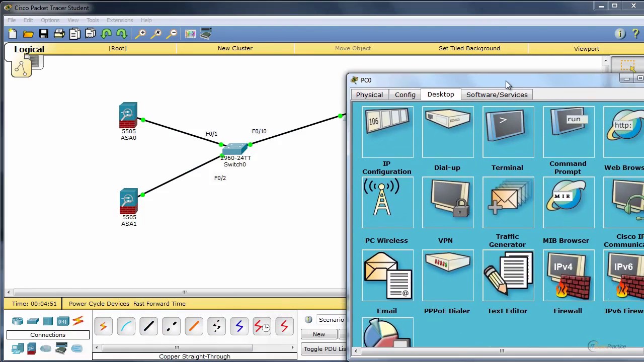This screenshot has height=362, width=644.
Task: Create a new file from the toolbar
Action: point(13,34)
